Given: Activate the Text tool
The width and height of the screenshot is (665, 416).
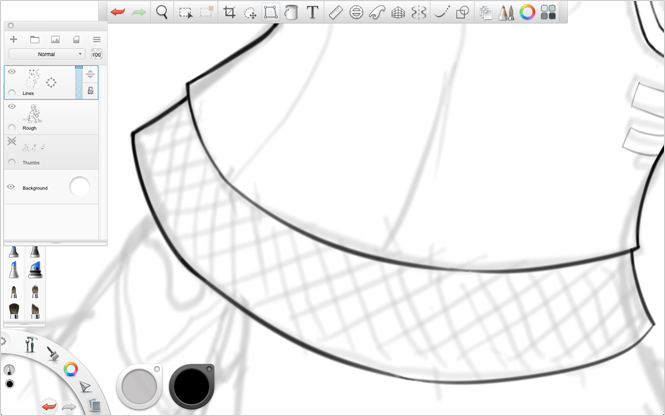Looking at the screenshot, I should click(312, 13).
